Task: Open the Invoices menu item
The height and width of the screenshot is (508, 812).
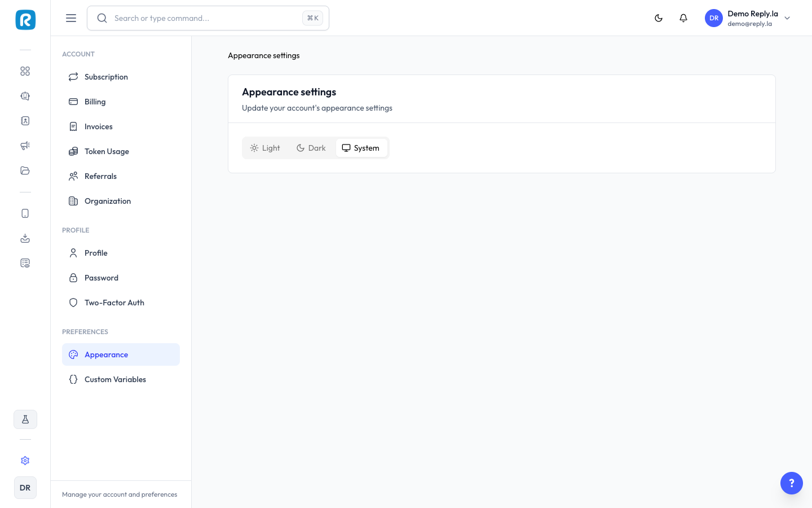Action: pyautogui.click(x=121, y=126)
